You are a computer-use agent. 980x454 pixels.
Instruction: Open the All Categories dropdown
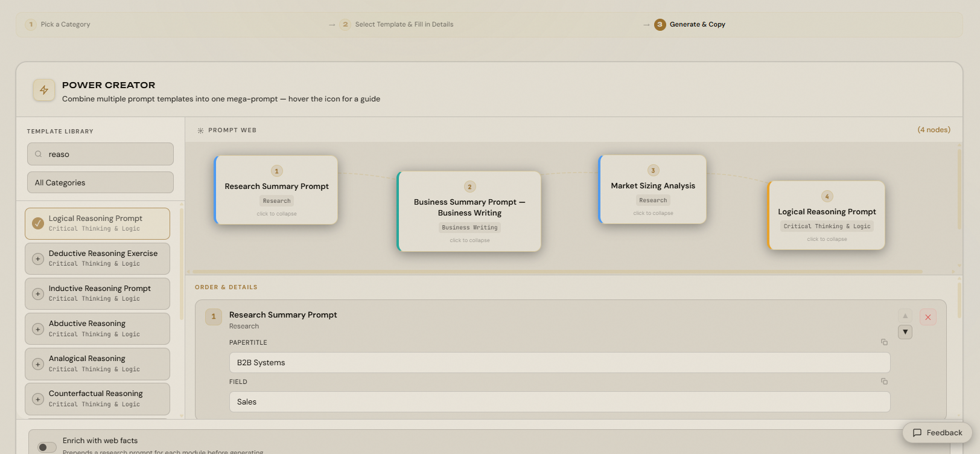(x=100, y=182)
